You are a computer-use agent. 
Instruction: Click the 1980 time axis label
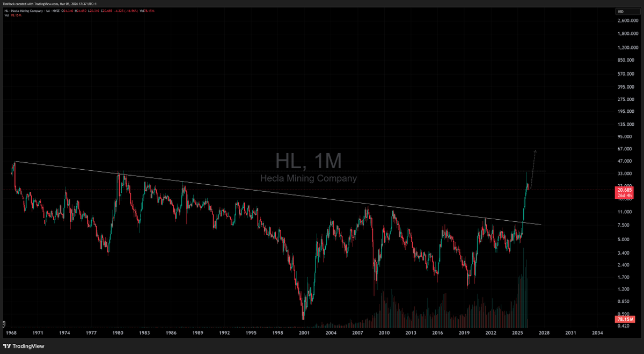pyautogui.click(x=118, y=333)
